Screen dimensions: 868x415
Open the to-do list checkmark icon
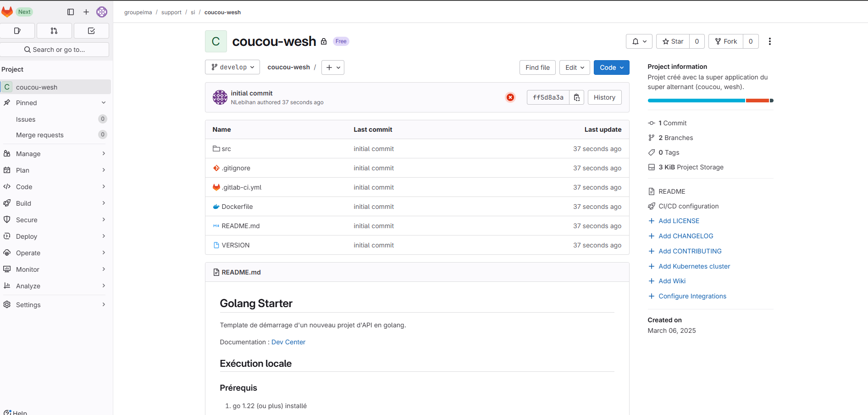click(91, 31)
